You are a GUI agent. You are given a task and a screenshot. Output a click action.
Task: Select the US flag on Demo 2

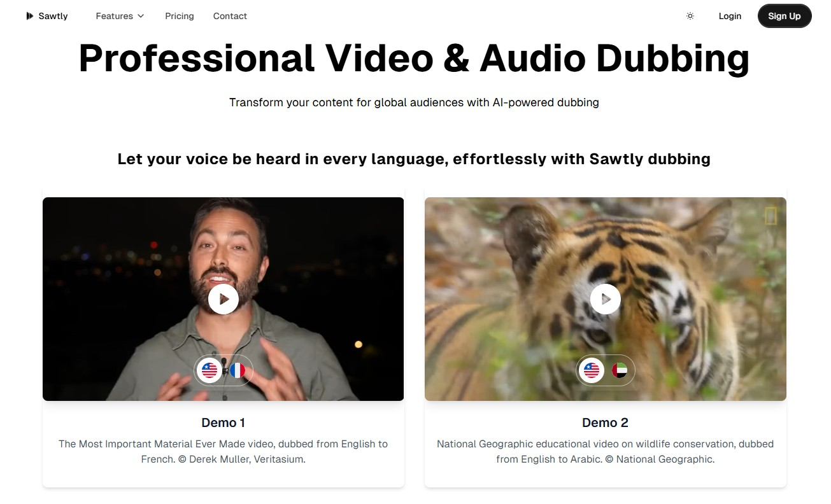tap(592, 370)
